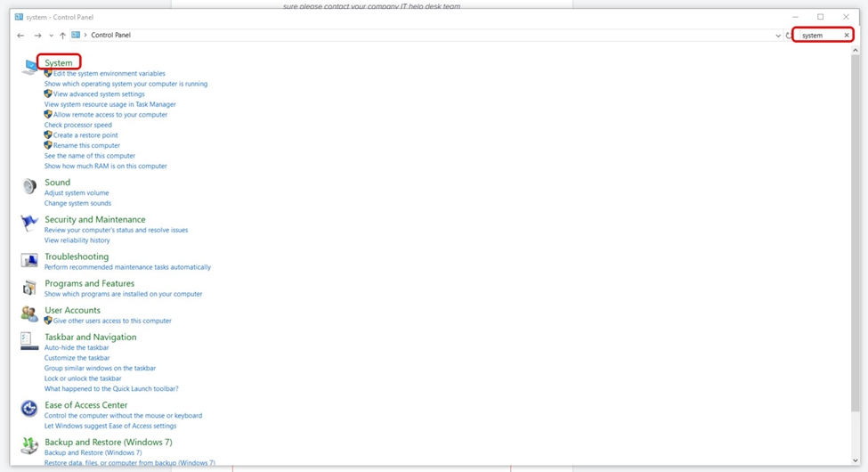Viewport: 868px width, 472px height.
Task: Open Control the computer without mouse or keyboard
Action: point(124,416)
